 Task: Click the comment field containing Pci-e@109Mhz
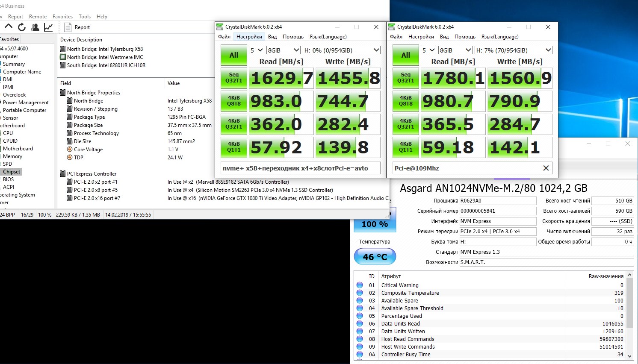(x=473, y=168)
